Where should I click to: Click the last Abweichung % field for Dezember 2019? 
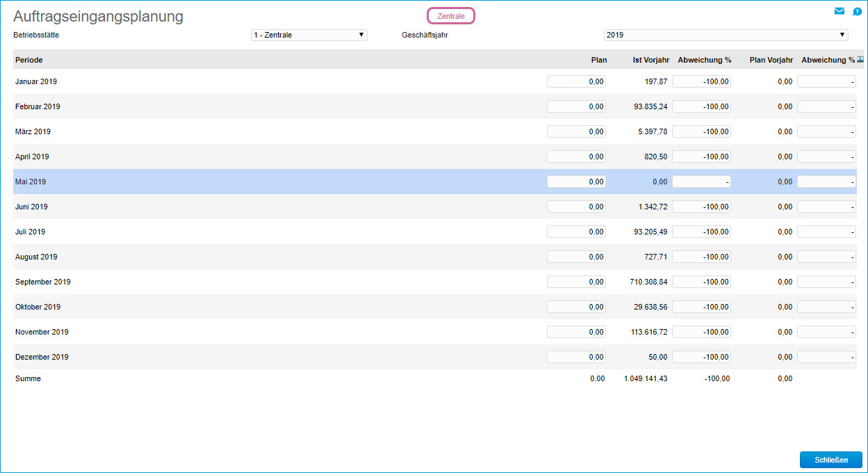coord(826,357)
